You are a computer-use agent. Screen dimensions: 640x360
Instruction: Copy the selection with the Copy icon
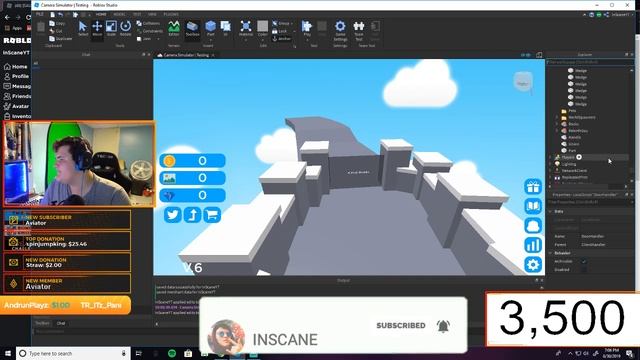tap(52, 24)
